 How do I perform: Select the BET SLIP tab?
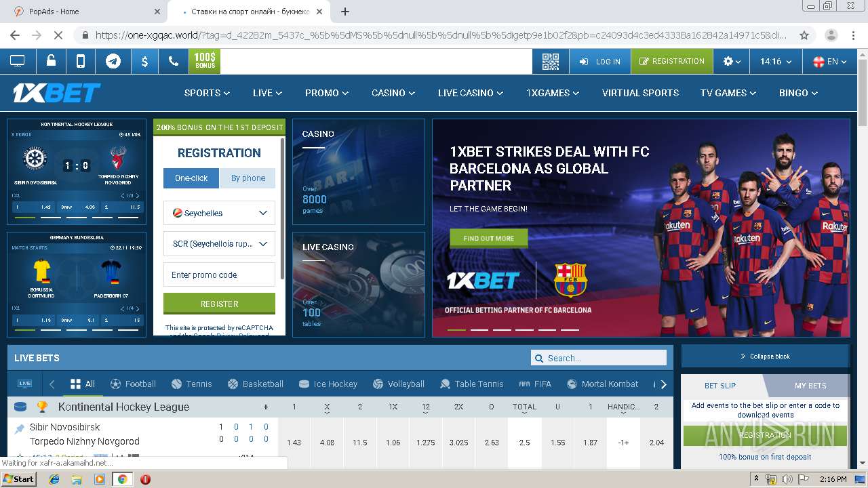pos(720,386)
